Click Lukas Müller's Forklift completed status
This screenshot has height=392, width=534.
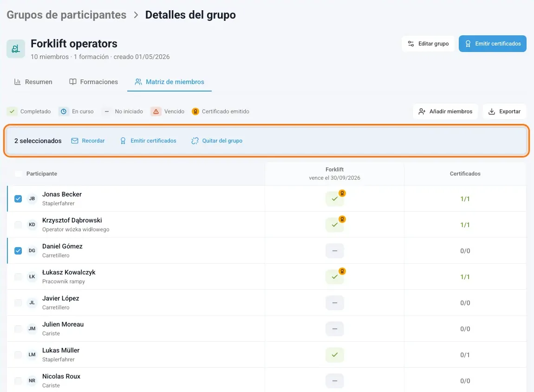click(x=334, y=355)
